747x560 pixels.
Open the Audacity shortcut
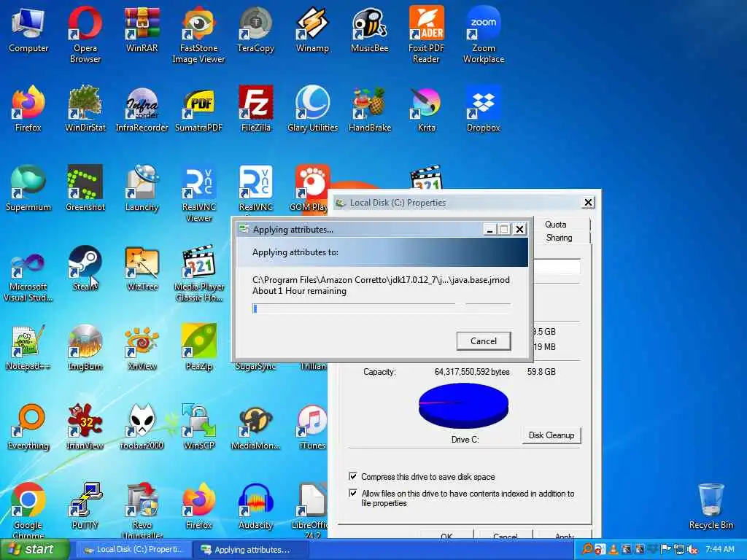coord(256,506)
